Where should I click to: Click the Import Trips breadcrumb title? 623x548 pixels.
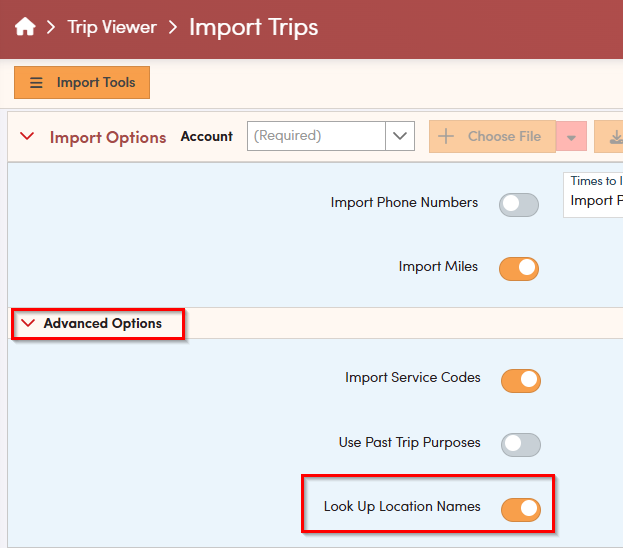[x=253, y=28]
